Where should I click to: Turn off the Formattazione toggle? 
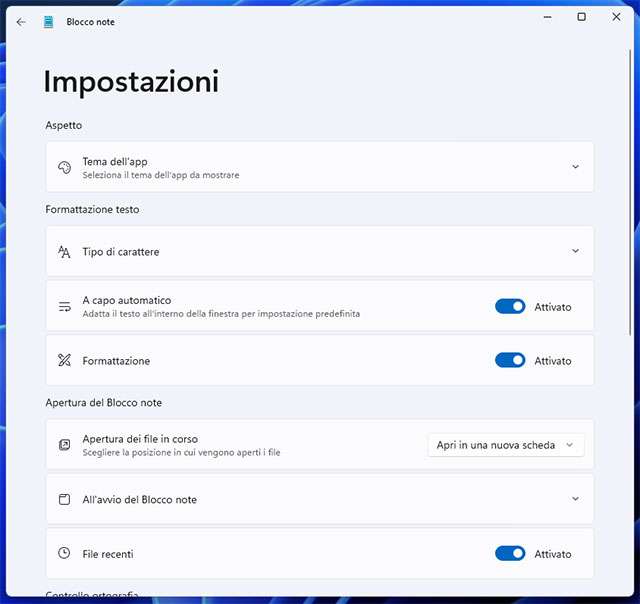click(x=510, y=360)
